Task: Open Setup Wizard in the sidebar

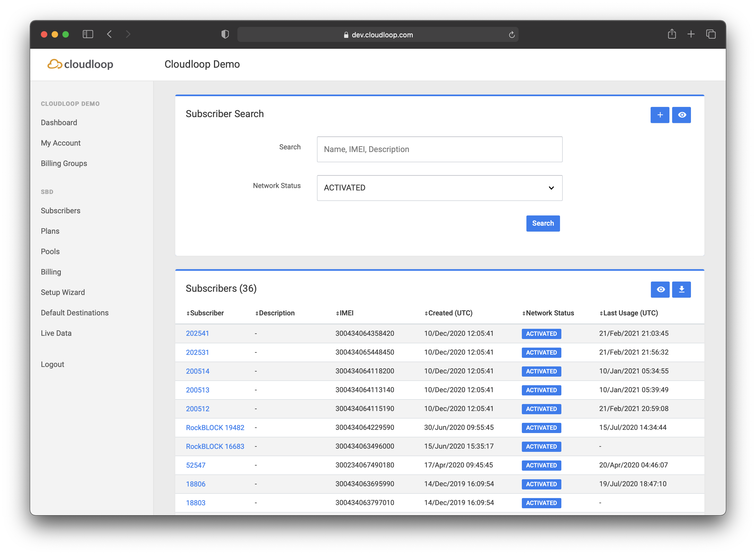Action: click(x=63, y=292)
